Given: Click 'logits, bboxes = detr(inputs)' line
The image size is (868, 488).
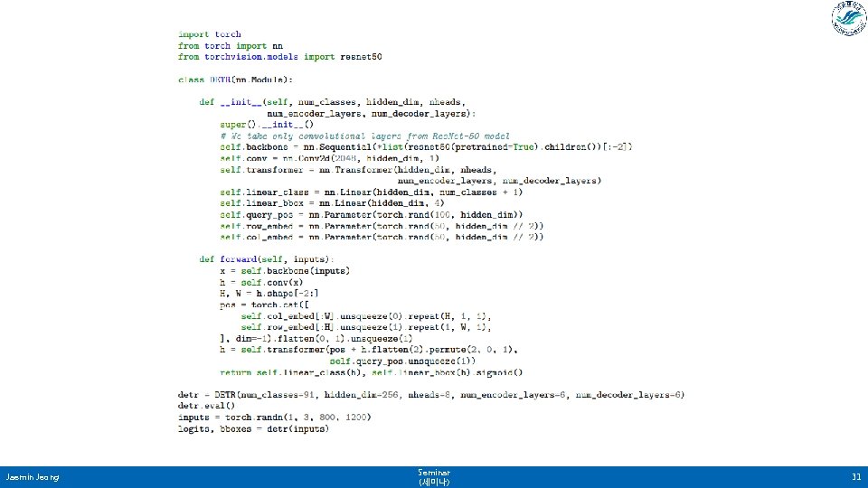Looking at the screenshot, I should (x=253, y=428).
